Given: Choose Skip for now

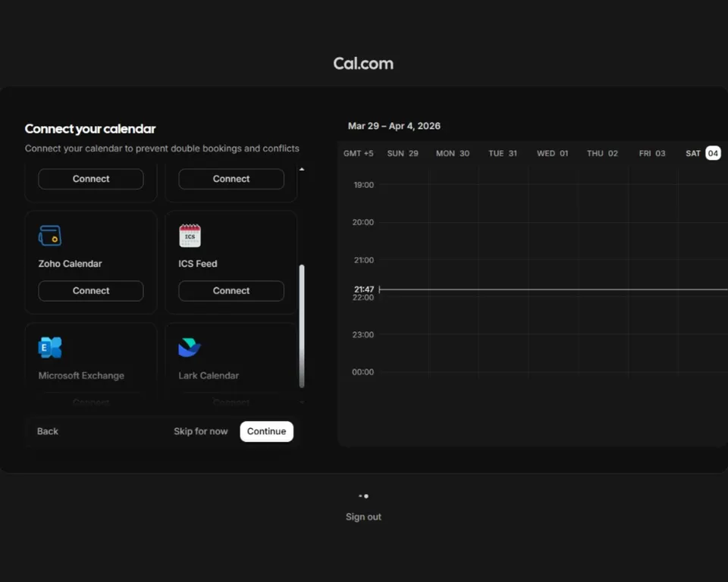Looking at the screenshot, I should point(200,431).
